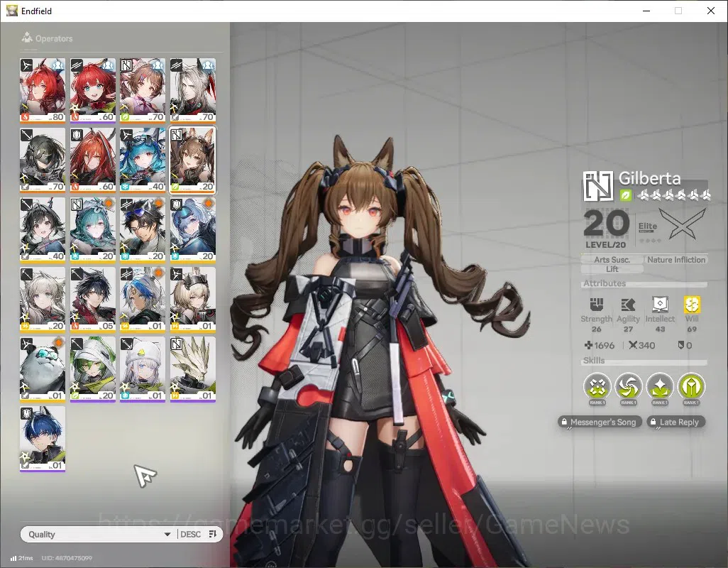Click the six-star rarity row
Viewport: 728px width, 568px height.
(673, 195)
